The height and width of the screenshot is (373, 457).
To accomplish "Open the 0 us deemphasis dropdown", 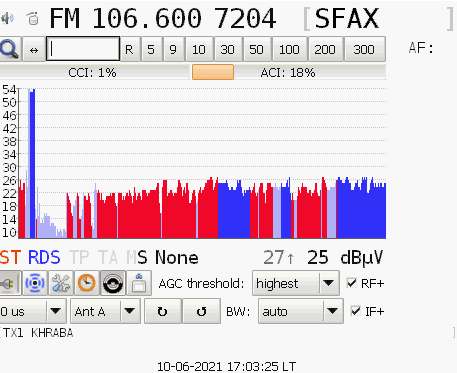I will click(33, 311).
